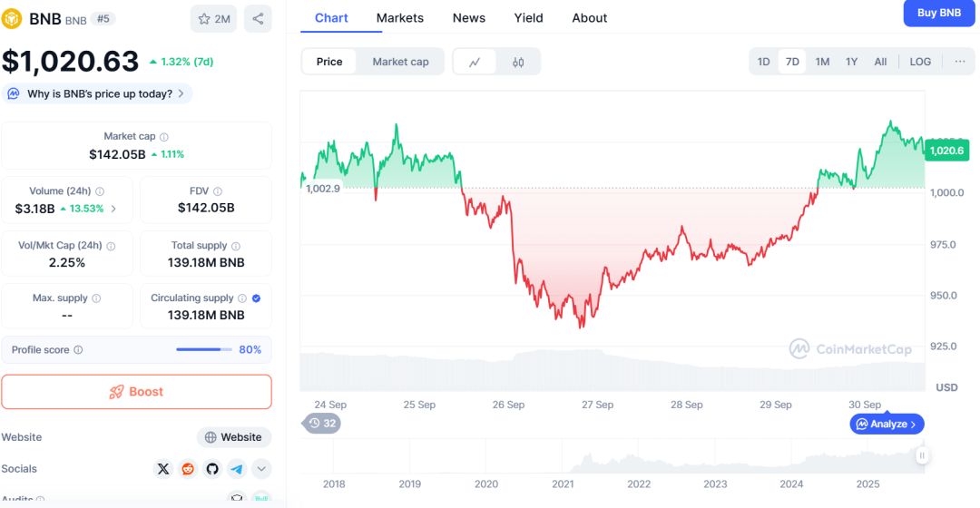Screen dimensions: 980x508
Task: Click the chart range slider handle
Action: 922,455
